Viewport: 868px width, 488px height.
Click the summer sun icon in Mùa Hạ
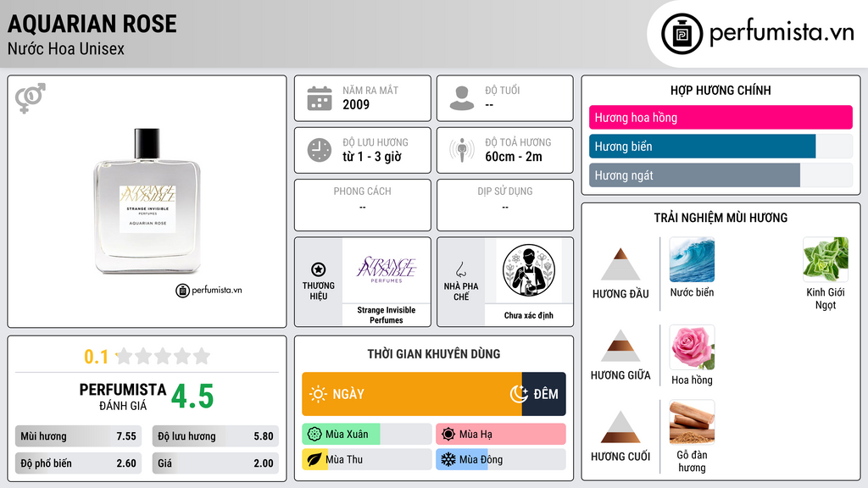pos(448,435)
